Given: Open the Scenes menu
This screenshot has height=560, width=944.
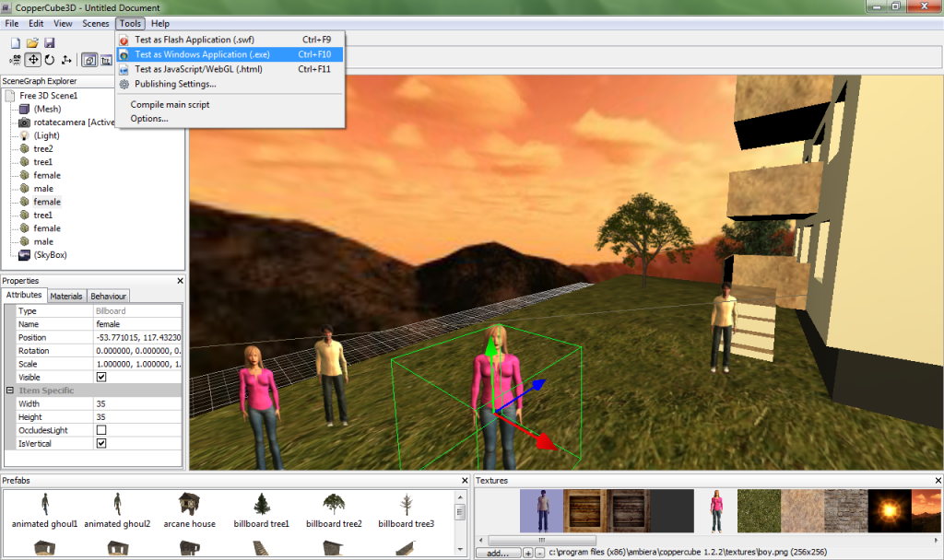Looking at the screenshot, I should (x=96, y=23).
